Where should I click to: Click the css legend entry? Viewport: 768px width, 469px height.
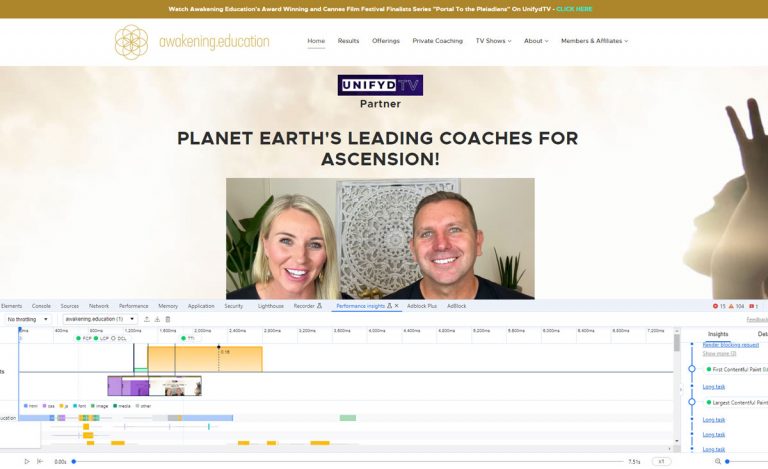pos(48,406)
